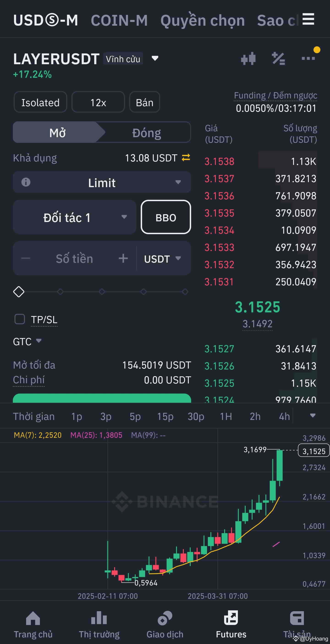330x644 pixels.
Task: Tap the Số tiền amount input field
Action: (74, 258)
